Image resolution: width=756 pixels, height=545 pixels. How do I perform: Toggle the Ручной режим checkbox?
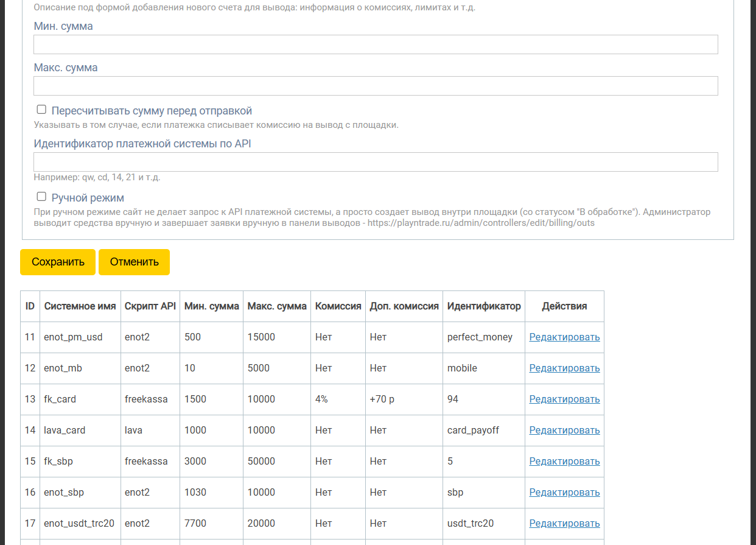(41, 196)
